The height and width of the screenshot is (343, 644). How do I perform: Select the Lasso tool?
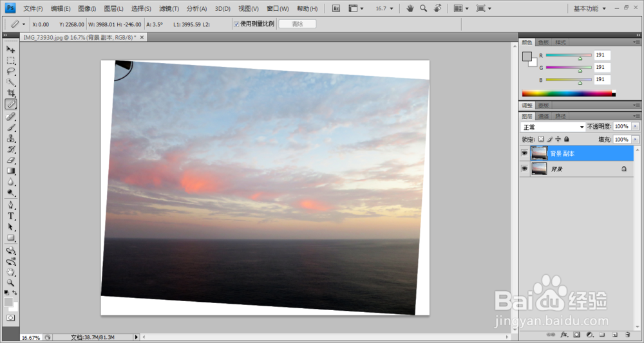(11, 71)
